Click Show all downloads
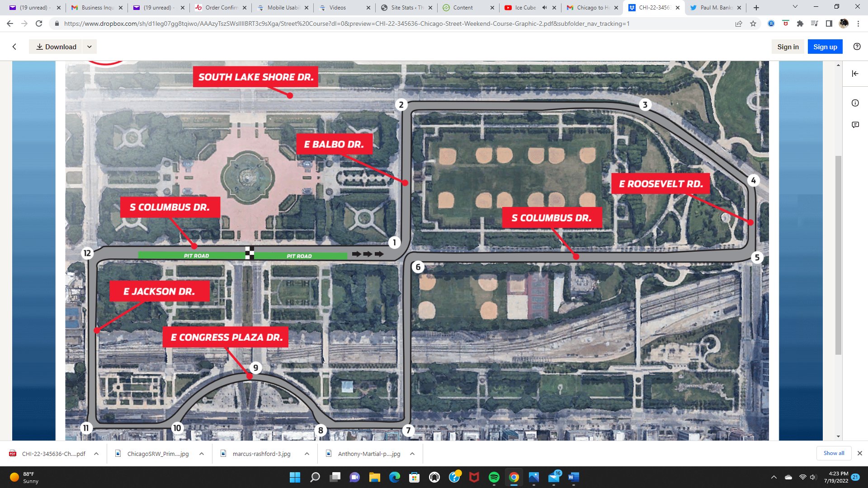The height and width of the screenshot is (488, 868). pyautogui.click(x=833, y=453)
